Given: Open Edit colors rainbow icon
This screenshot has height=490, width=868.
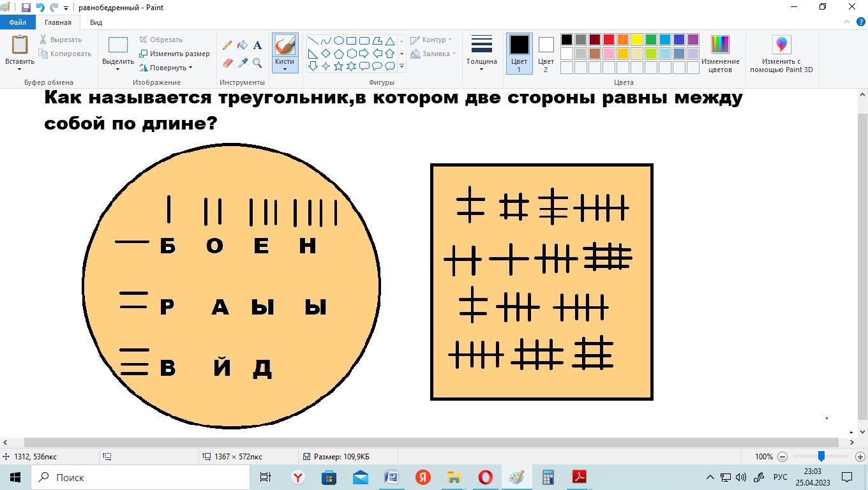Looking at the screenshot, I should (720, 45).
